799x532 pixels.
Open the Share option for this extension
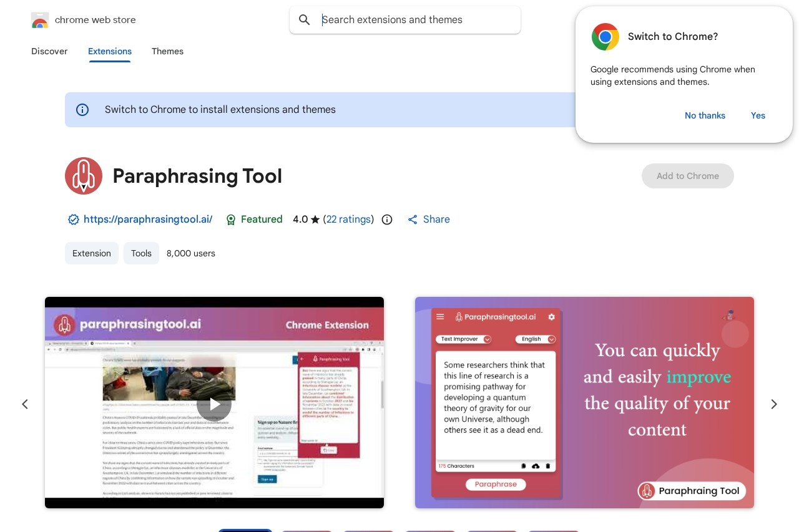click(x=428, y=220)
